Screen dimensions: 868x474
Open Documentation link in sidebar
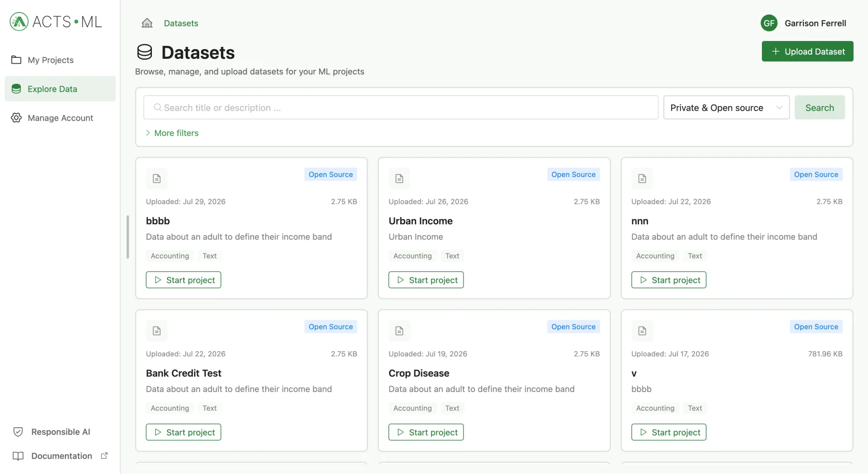(60, 456)
